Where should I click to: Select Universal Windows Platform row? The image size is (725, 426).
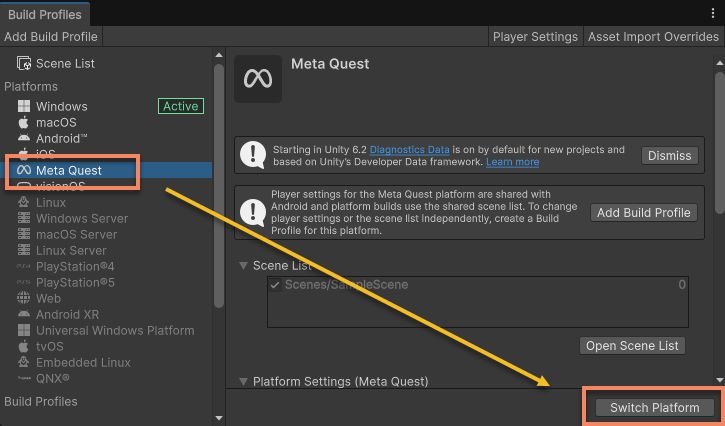coord(106,330)
